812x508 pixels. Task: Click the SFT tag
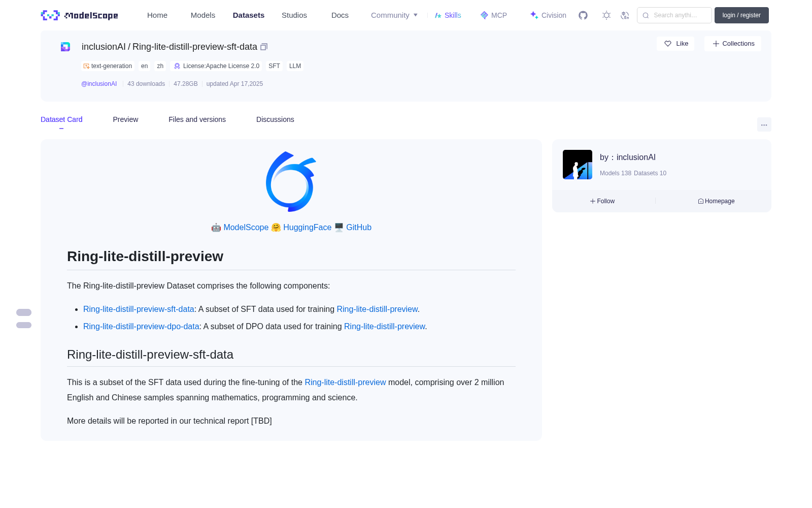click(x=275, y=66)
